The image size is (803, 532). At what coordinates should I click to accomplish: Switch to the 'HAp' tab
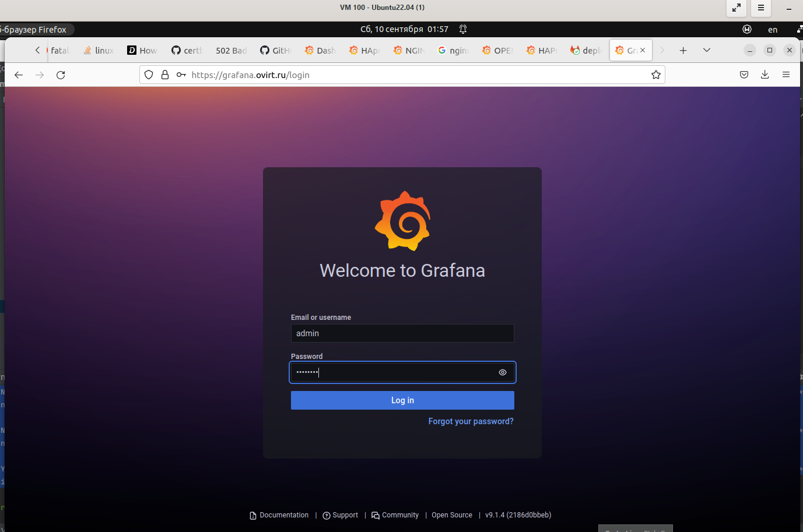[364, 51]
